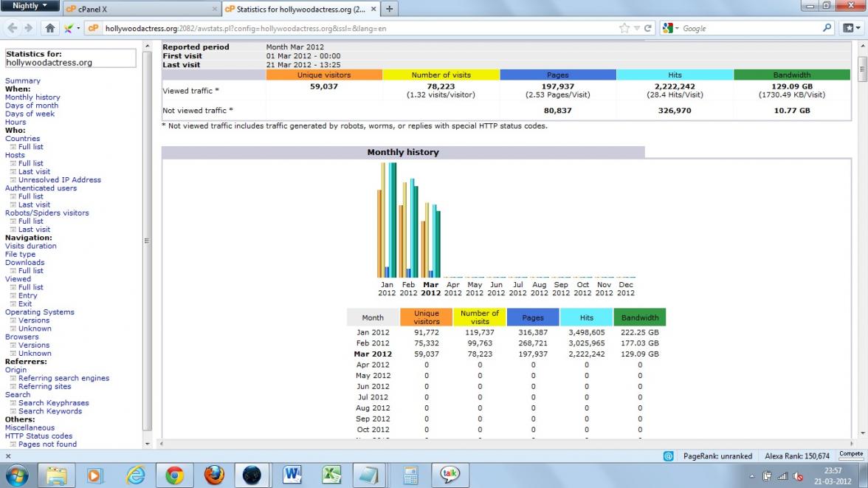This screenshot has height=488, width=868.
Task: Open the Search Keywords link
Action: (x=50, y=411)
